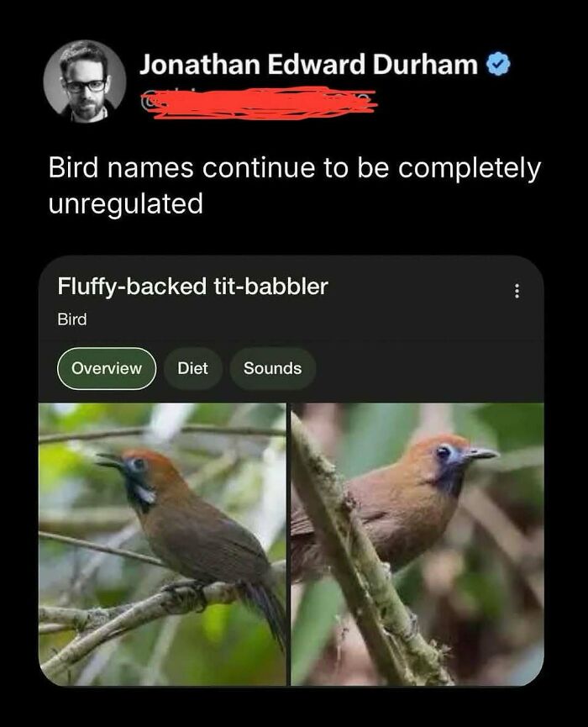Click the Diet pill button
The image size is (588, 727).
193,368
